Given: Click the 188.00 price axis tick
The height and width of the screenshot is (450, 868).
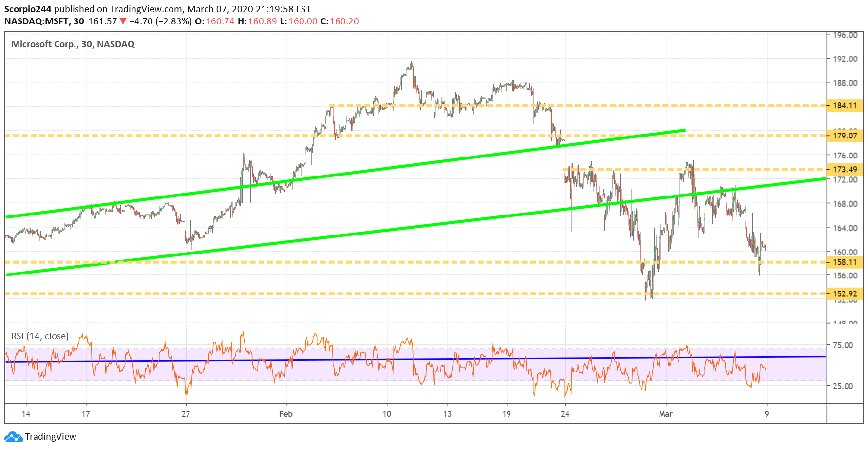Looking at the screenshot, I should pyautogui.click(x=845, y=83).
